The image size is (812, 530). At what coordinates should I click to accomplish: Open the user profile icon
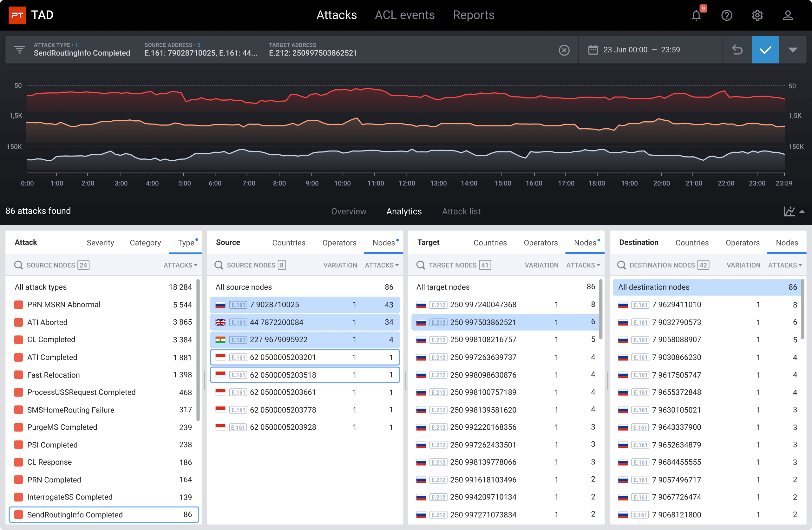tap(788, 15)
